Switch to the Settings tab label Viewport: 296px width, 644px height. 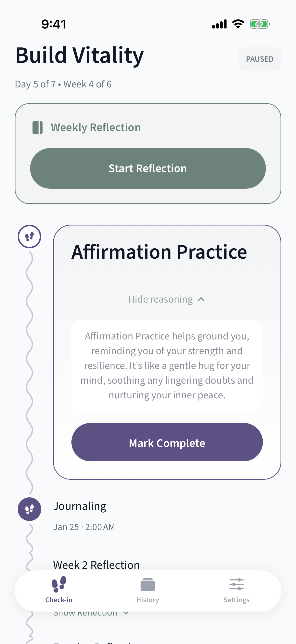236,600
